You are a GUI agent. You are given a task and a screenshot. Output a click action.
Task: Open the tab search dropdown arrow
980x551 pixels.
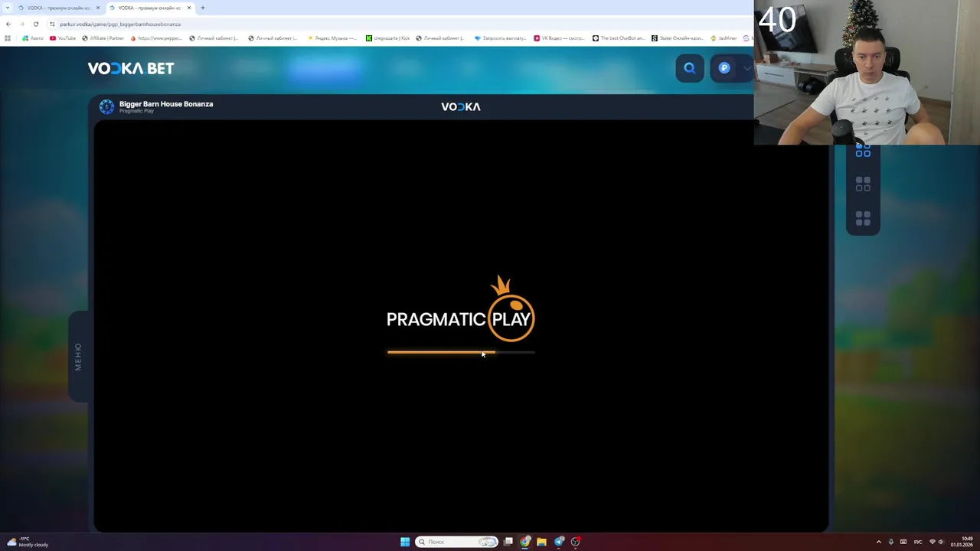click(8, 8)
